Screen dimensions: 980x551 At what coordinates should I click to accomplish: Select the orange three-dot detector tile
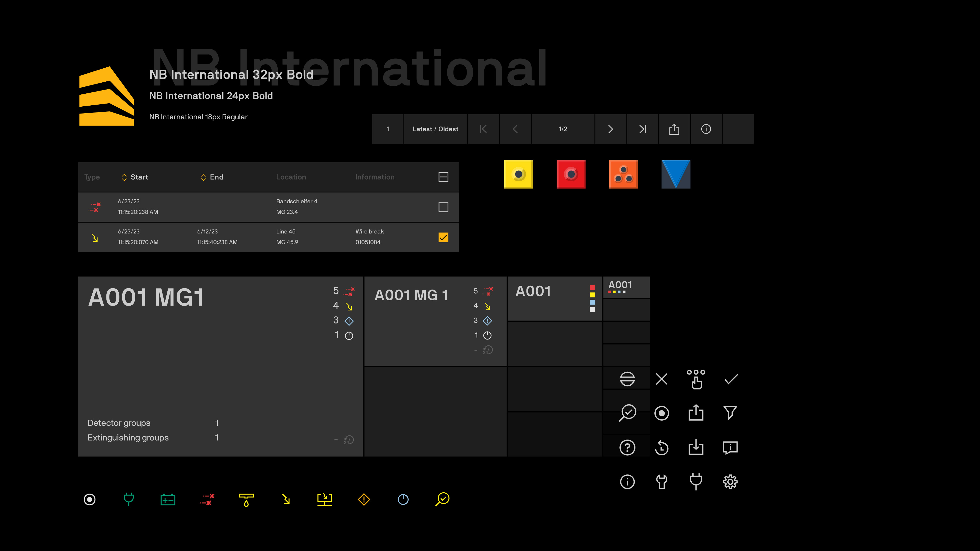pyautogui.click(x=623, y=174)
